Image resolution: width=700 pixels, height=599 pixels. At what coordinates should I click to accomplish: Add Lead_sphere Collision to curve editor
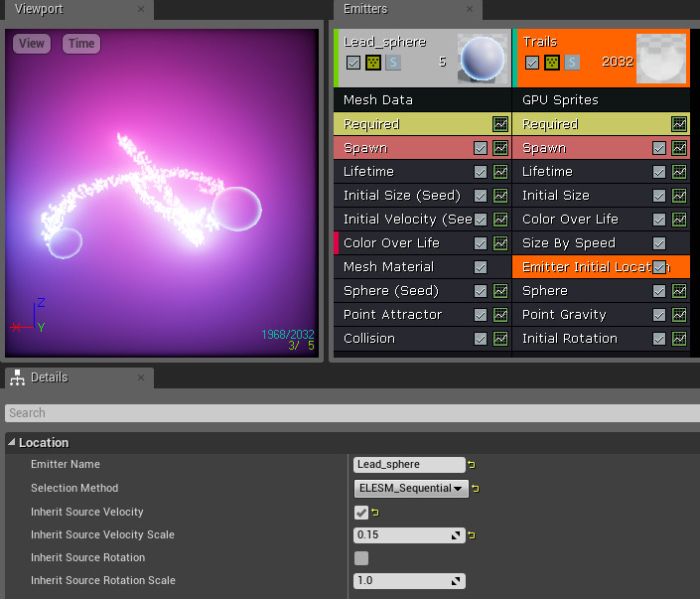click(500, 339)
